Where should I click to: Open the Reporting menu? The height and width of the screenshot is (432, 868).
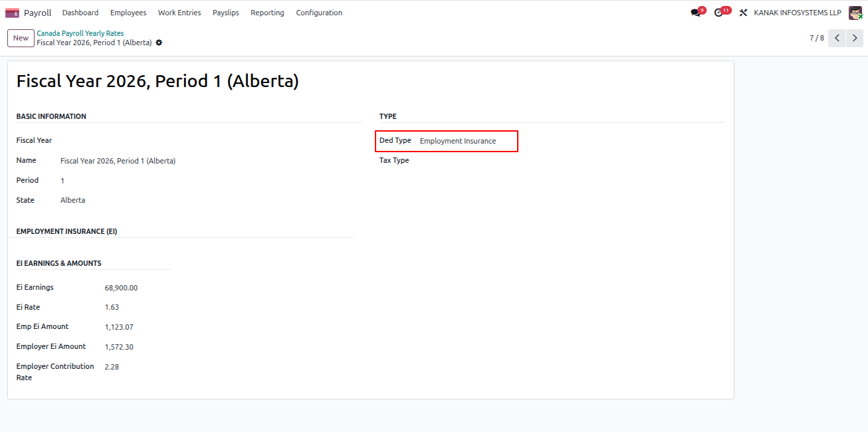pos(267,13)
